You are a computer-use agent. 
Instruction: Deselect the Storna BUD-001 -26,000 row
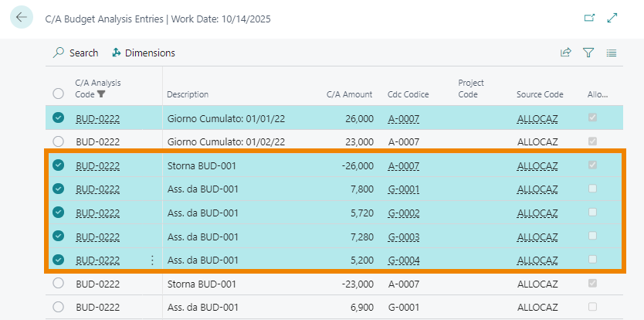[58, 165]
